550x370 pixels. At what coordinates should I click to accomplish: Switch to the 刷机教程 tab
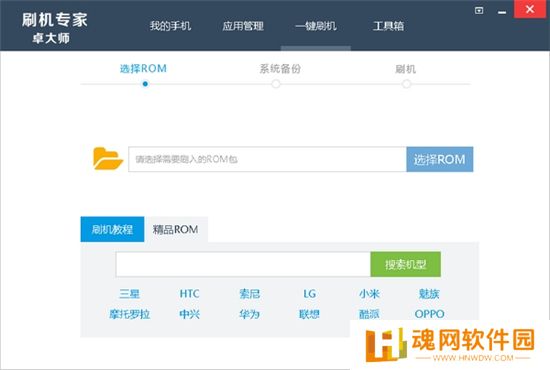[112, 229]
